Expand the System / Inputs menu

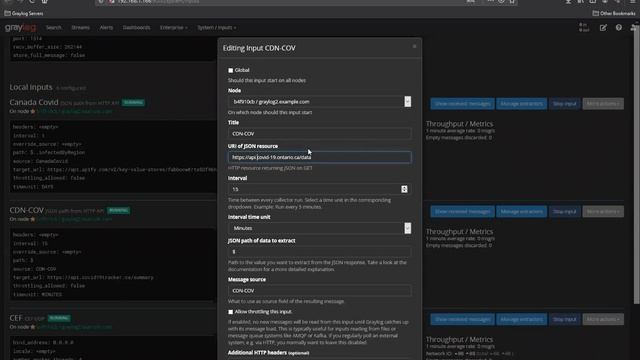(x=216, y=28)
